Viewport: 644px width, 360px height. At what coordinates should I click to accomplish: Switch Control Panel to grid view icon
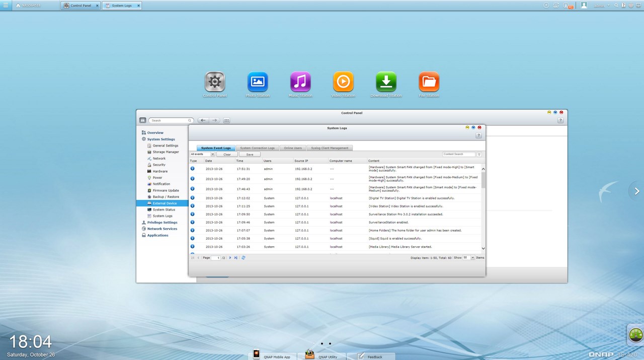(226, 120)
